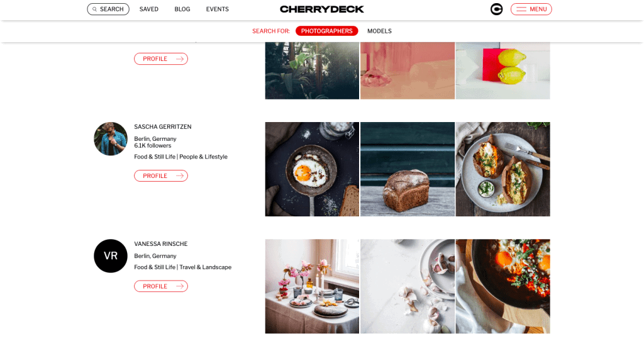The image size is (644, 351).
Task: Switch search to MODELS
Action: (379, 31)
